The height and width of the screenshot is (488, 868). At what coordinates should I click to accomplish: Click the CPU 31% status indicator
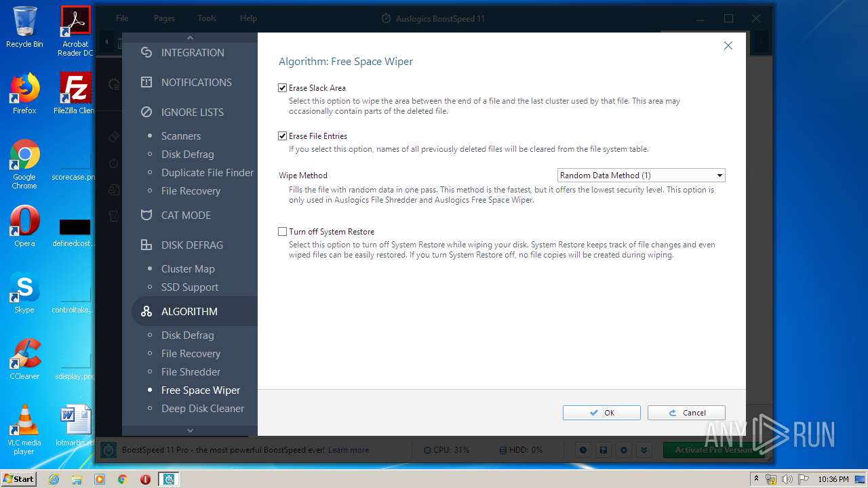coord(446,450)
